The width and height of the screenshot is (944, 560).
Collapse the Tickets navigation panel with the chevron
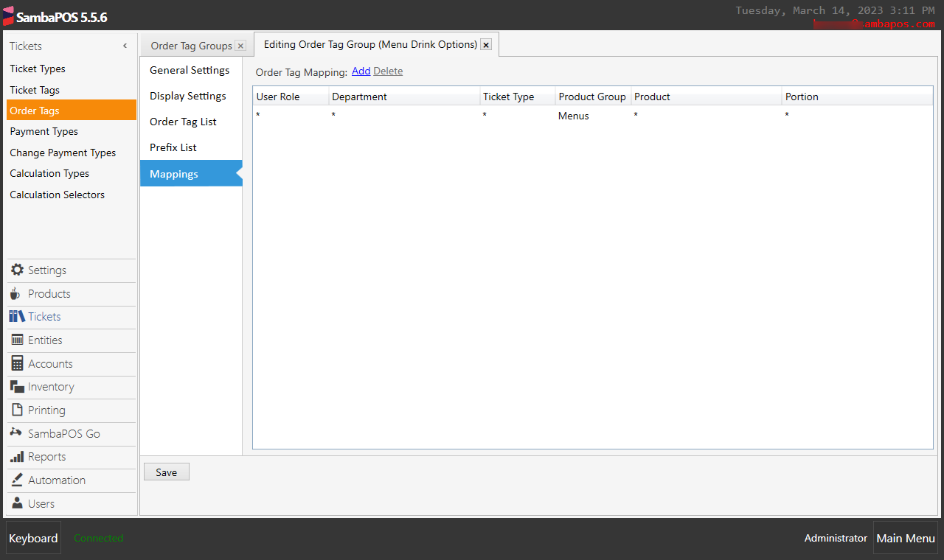[125, 46]
